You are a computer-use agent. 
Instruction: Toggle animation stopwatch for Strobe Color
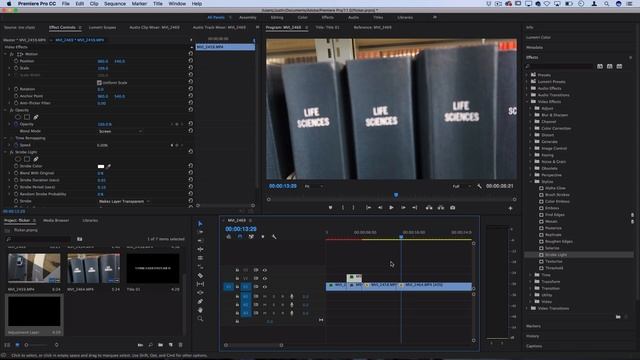pyautogui.click(x=16, y=166)
